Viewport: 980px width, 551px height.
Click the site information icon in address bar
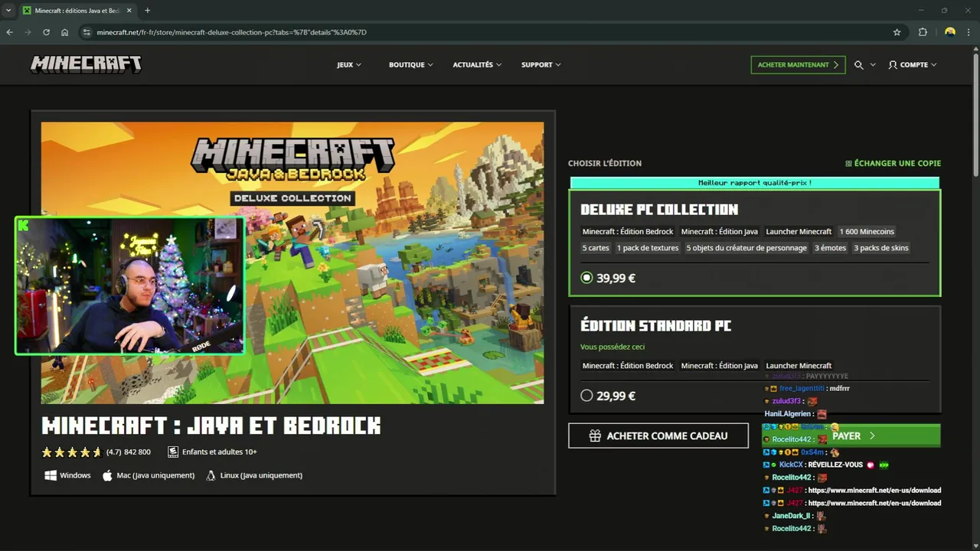click(87, 32)
